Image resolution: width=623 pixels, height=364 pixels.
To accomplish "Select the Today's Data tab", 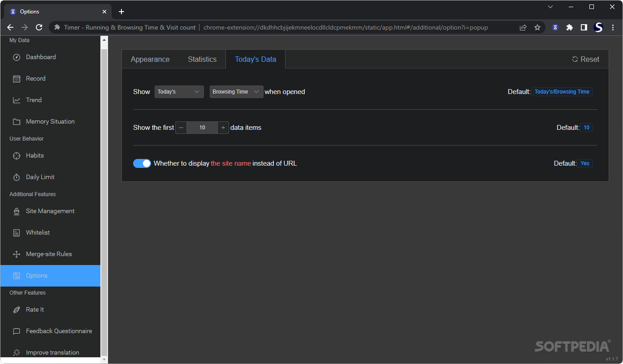I will click(255, 59).
